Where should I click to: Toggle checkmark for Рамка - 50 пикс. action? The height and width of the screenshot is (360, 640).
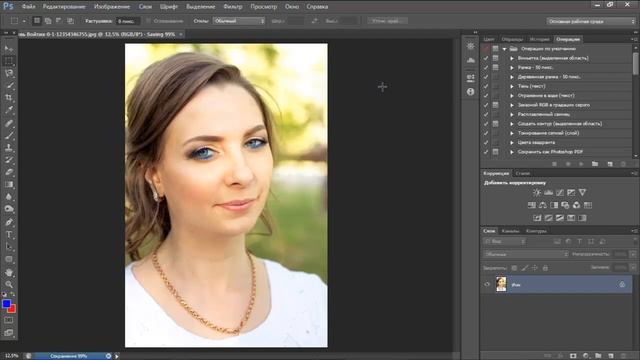pyautogui.click(x=486, y=67)
